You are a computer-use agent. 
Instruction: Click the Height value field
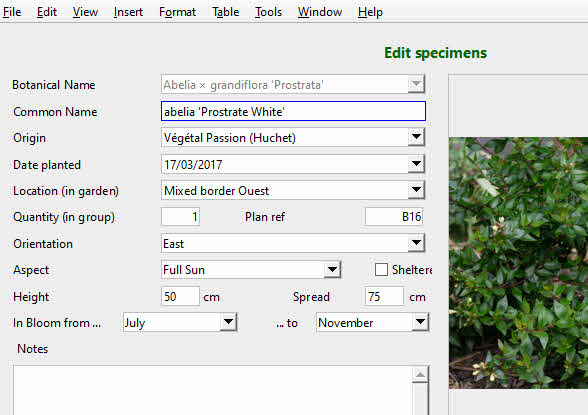coord(180,297)
